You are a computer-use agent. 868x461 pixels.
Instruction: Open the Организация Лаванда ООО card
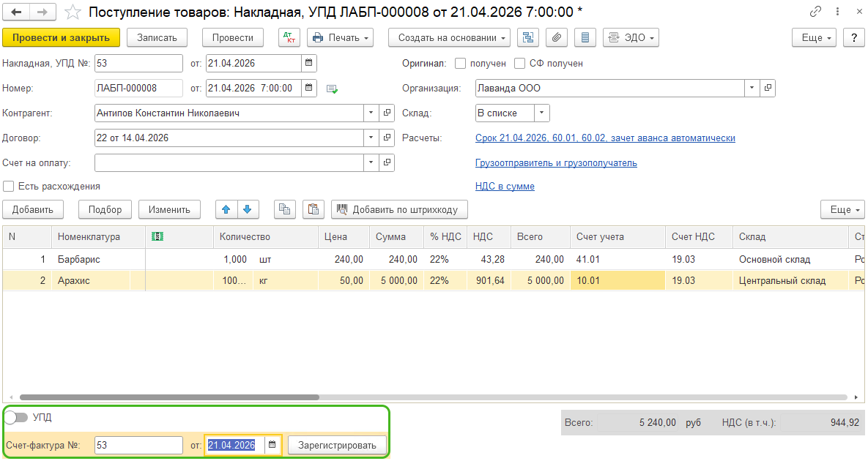point(768,88)
